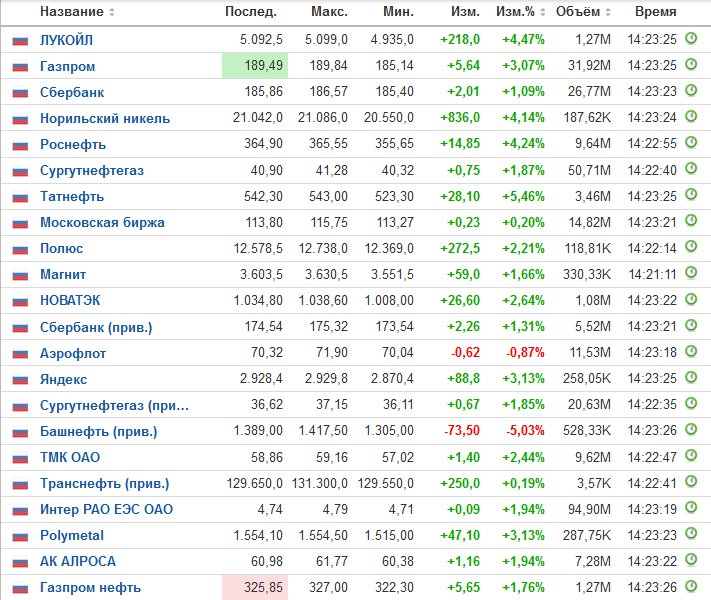The width and height of the screenshot is (711, 600).
Task: Open the Полюс stock link
Action: click(x=61, y=249)
